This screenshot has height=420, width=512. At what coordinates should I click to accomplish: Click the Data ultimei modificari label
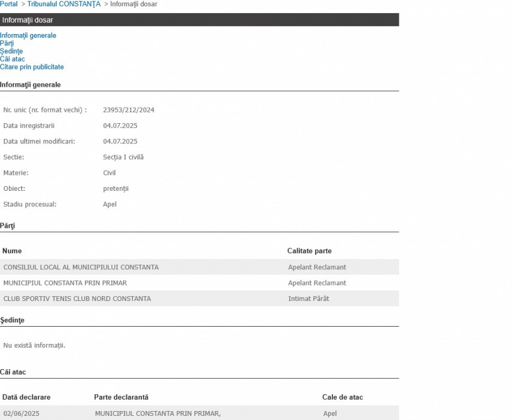[x=39, y=141]
